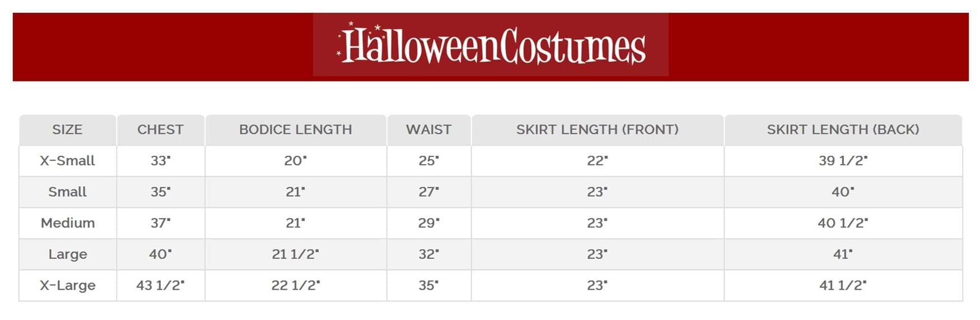980x320 pixels.
Task: Select the X-Large back skirt length 41 1/2"
Action: pos(843,285)
